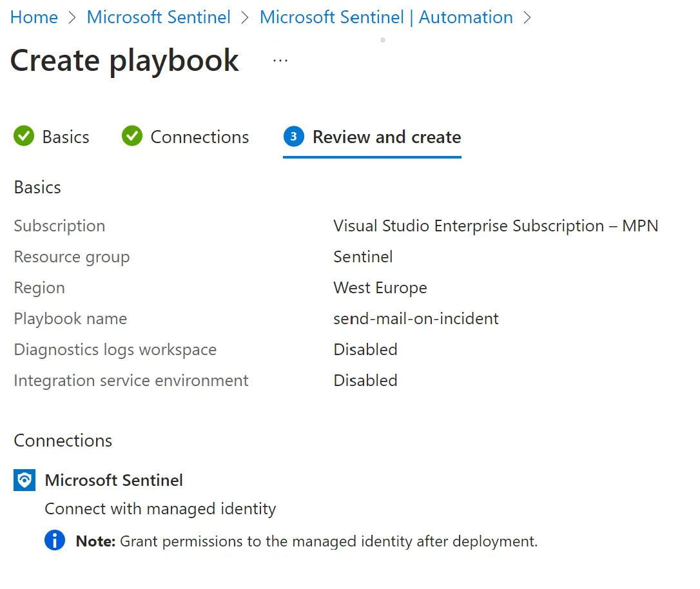Click the playbook name value send-mail-on-incident

point(416,318)
